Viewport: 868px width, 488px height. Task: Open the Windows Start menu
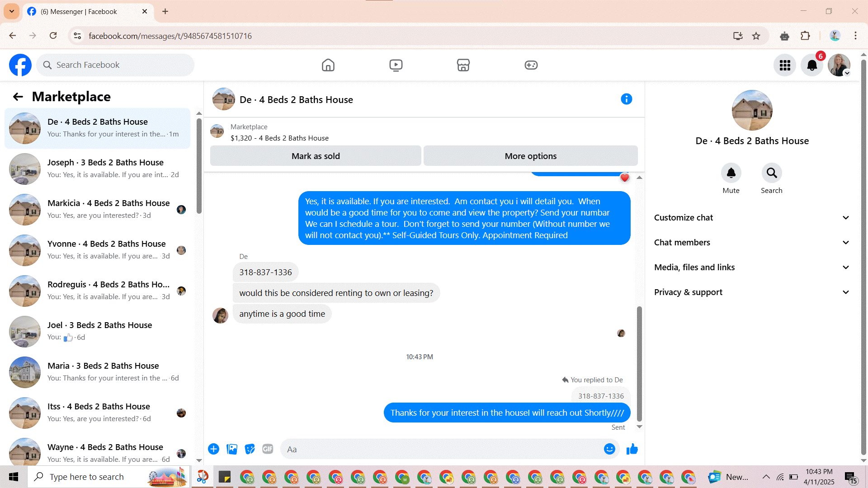[14, 477]
